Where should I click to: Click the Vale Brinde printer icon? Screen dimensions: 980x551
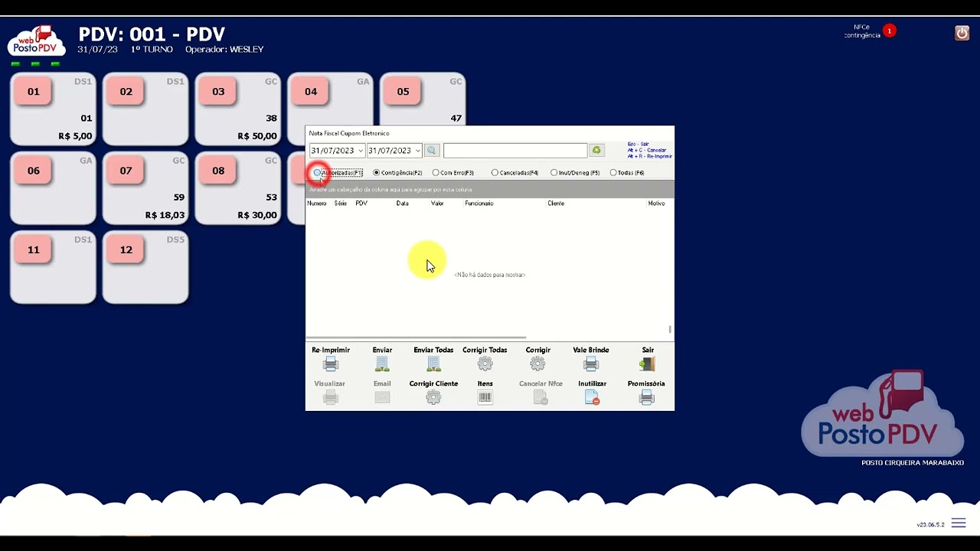click(x=591, y=364)
